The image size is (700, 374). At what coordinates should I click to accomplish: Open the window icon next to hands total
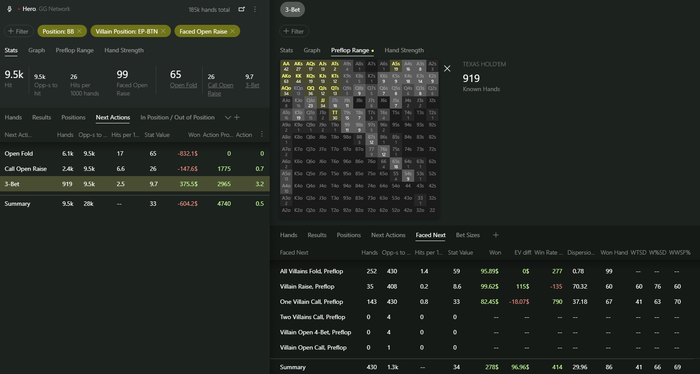tap(241, 9)
